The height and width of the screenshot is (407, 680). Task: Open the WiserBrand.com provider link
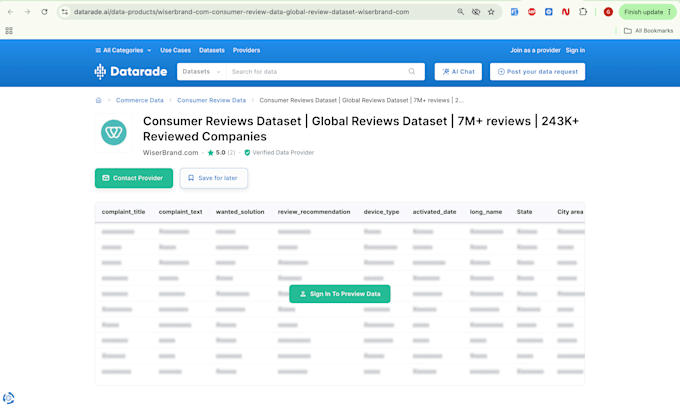tap(170, 153)
